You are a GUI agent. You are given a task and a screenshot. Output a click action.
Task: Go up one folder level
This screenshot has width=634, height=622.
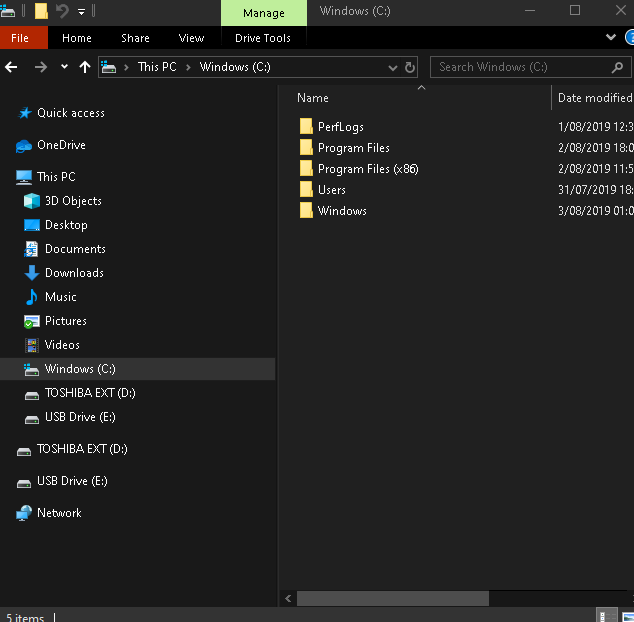85,67
